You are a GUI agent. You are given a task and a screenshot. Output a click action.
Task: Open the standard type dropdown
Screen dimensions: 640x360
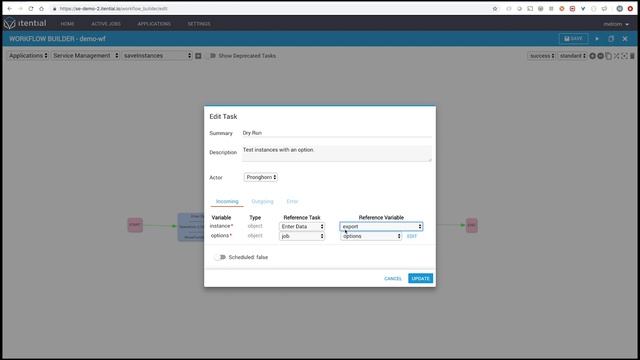point(572,56)
